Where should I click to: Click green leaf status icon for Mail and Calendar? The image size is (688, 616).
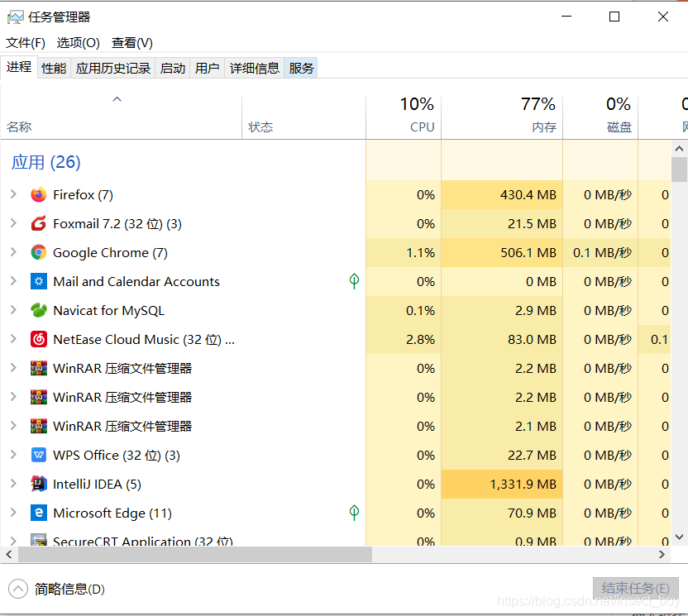click(x=354, y=281)
